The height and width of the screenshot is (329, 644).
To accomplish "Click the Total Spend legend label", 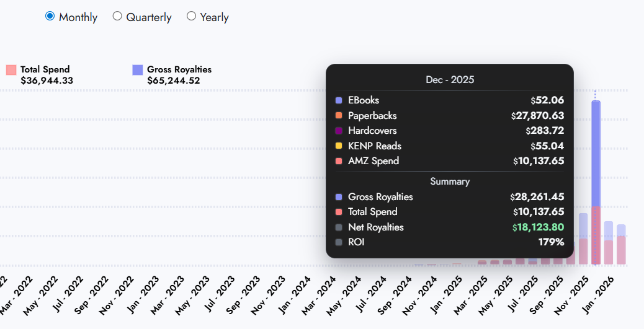I will tap(45, 69).
